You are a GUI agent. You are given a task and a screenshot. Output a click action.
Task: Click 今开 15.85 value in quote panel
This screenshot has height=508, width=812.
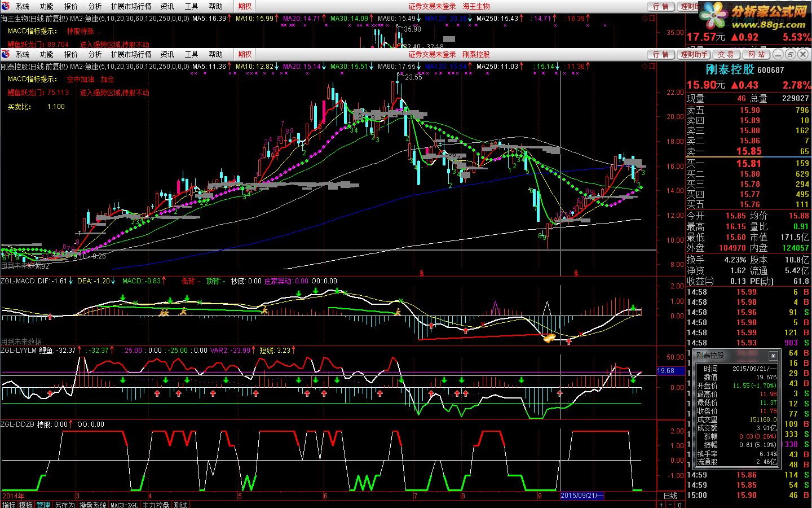735,216
